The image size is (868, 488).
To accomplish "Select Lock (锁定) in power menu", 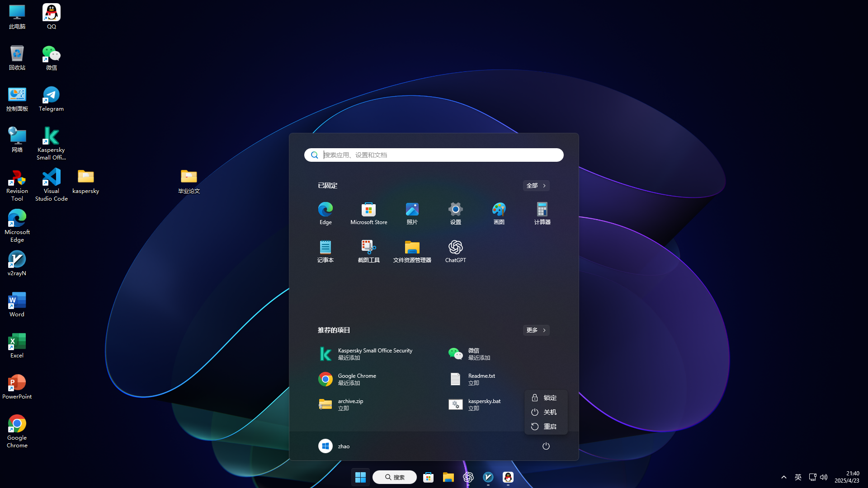I will 546,398.
